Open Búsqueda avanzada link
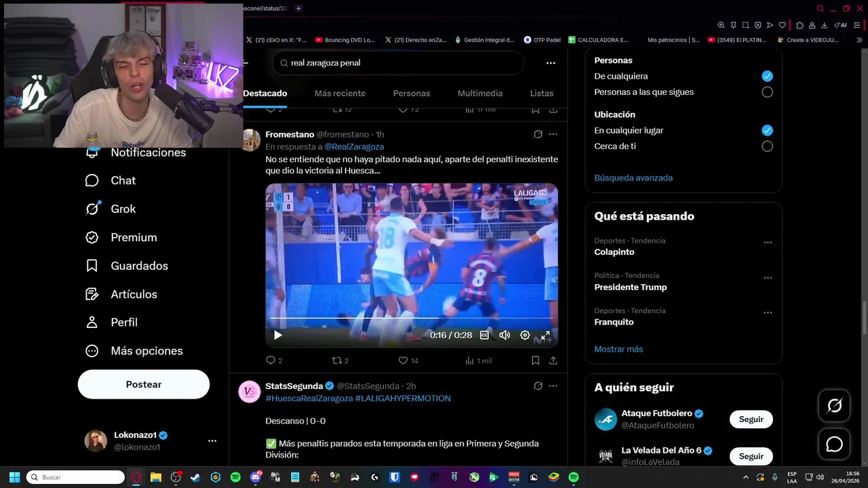The height and width of the screenshot is (488, 868). tap(633, 178)
